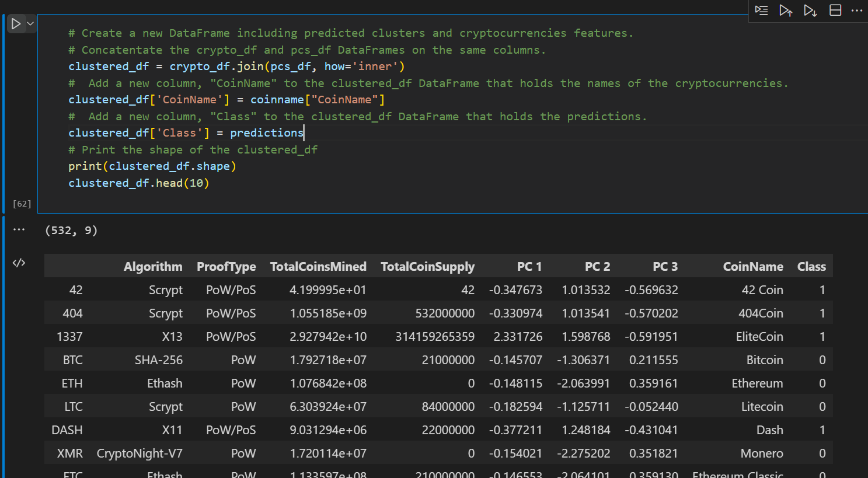Click the 314159265359 total supply cell
868x478 pixels.
pos(435,337)
